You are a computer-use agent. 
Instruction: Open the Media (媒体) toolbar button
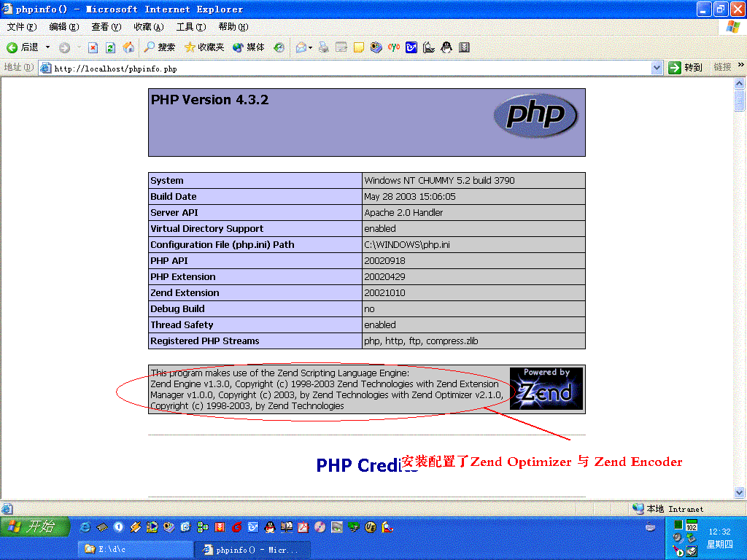pos(248,47)
